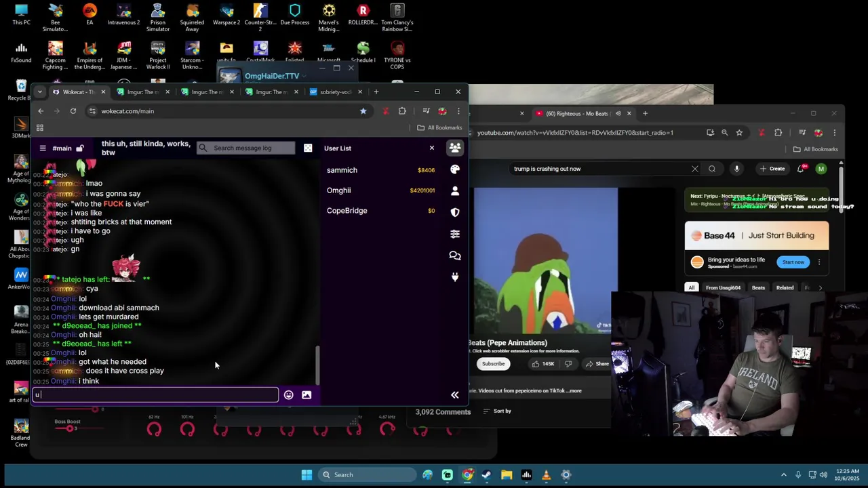Open File Explorer from the taskbar
Image resolution: width=868 pixels, height=488 pixels.
click(x=507, y=474)
